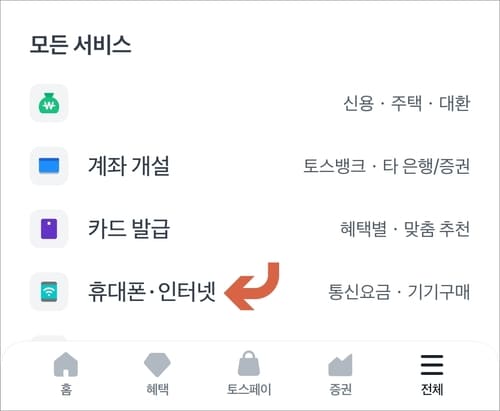500x411 pixels.
Task: Open the 증권 chart icon
Action: click(x=340, y=365)
